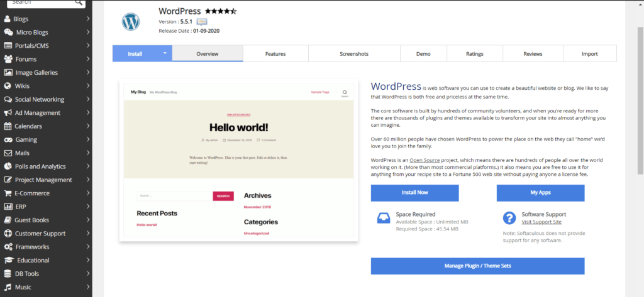Follow the Open Source link
The image size is (644, 297).
(x=425, y=160)
